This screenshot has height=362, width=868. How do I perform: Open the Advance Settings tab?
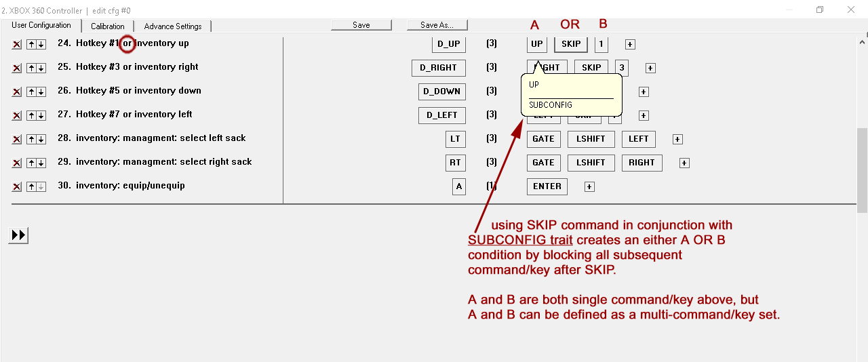click(x=173, y=26)
